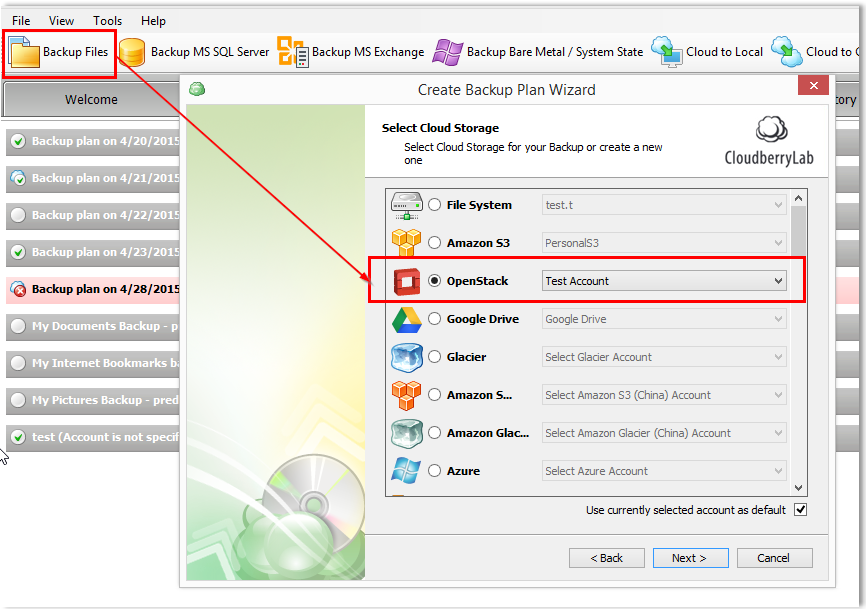Open the Help menu
Image resolution: width=866 pixels, height=609 pixels.
click(x=153, y=21)
